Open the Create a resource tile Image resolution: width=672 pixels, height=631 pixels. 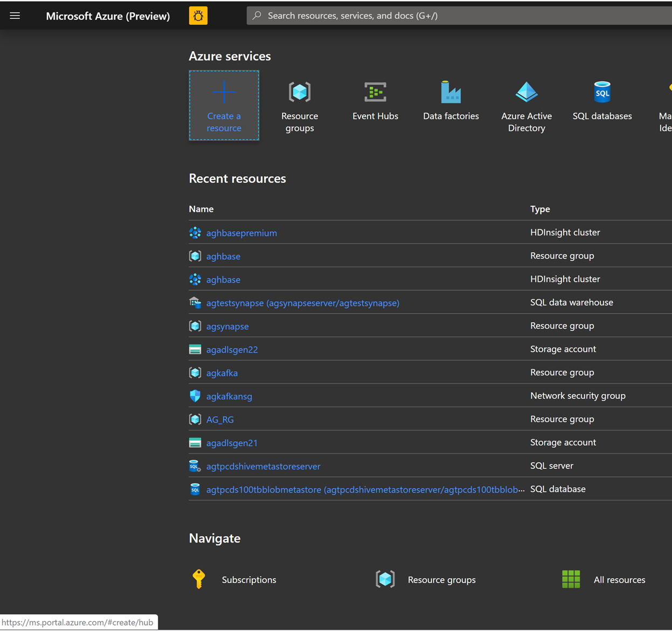point(224,106)
